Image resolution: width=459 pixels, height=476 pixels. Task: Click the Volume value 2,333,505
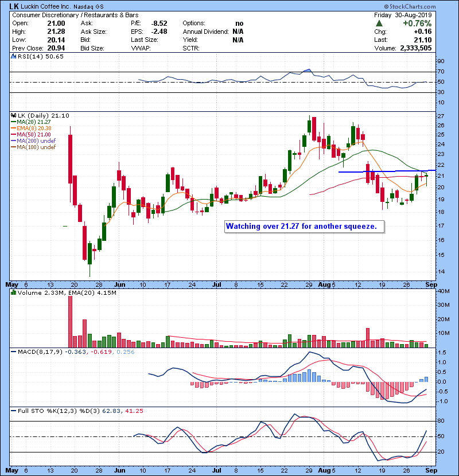tap(416, 48)
